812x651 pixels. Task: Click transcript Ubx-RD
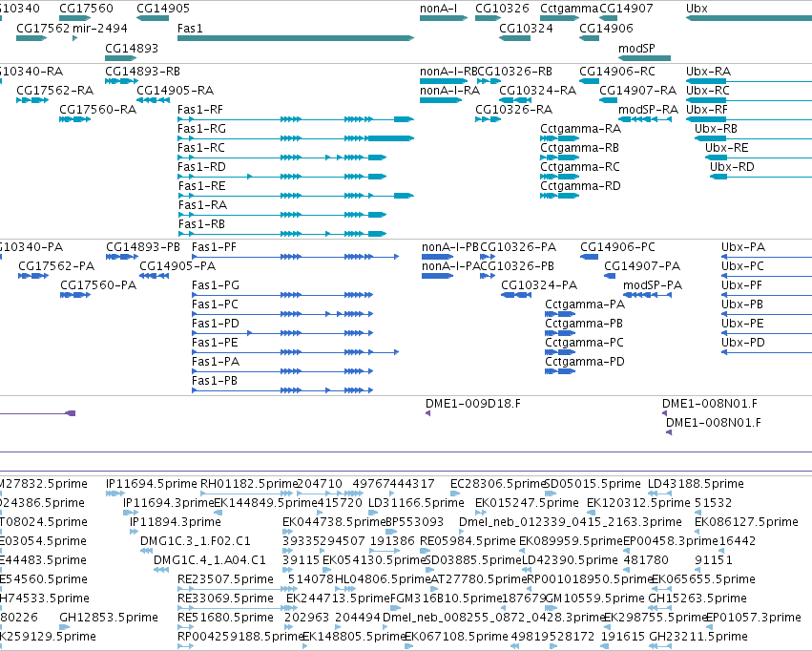(760, 177)
